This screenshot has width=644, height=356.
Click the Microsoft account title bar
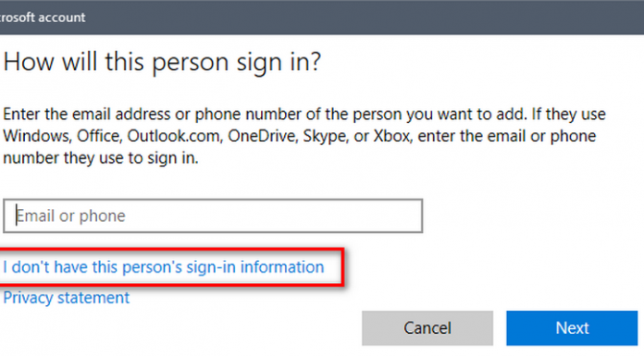[322, 18]
